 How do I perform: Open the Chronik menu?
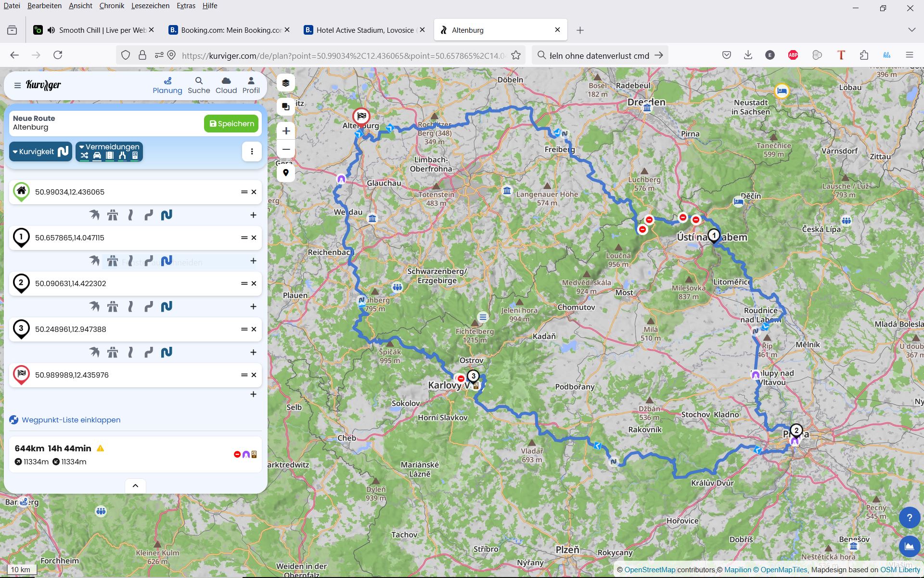pos(112,6)
